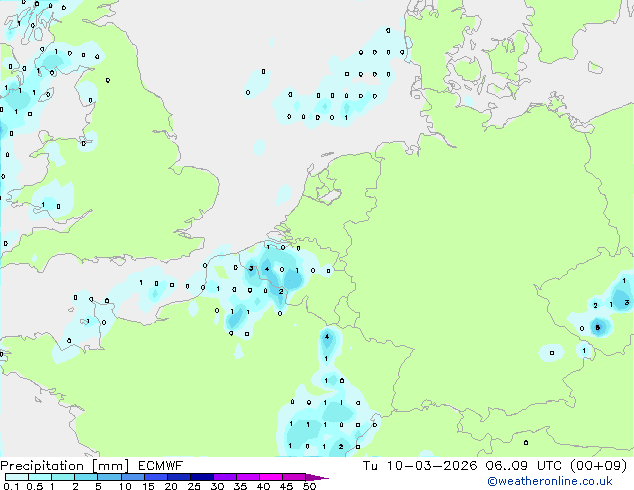Pick the 2–5 mm legend swatch

click(86, 477)
